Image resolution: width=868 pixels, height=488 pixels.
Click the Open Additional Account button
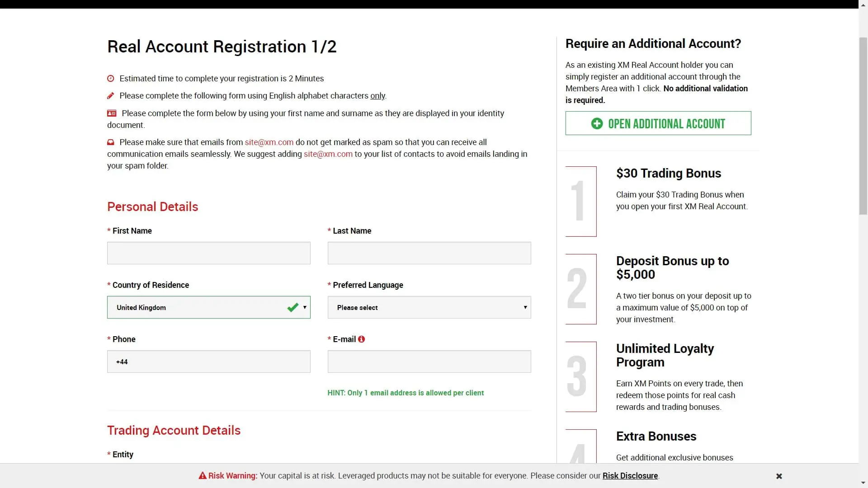click(x=658, y=123)
